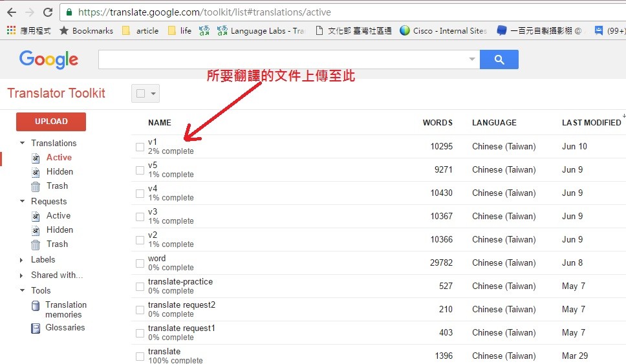Check the box for v4
This screenshot has width=626, height=364.
pyautogui.click(x=140, y=193)
